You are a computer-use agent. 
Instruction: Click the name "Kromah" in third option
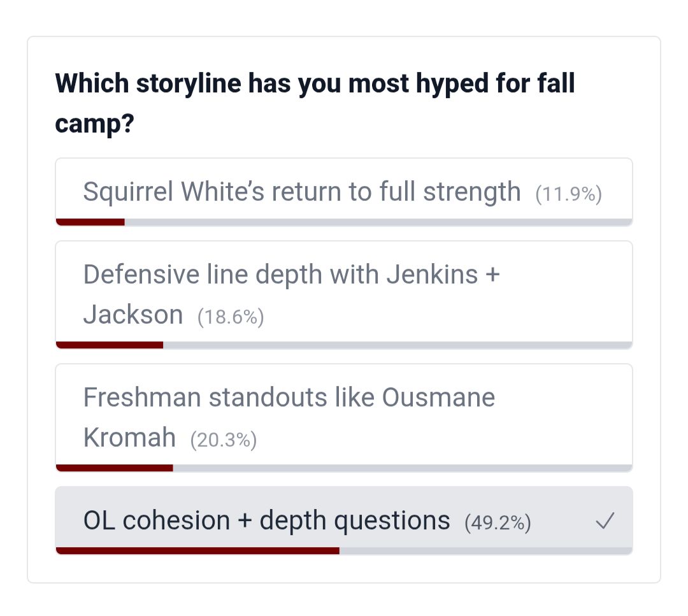(x=129, y=437)
